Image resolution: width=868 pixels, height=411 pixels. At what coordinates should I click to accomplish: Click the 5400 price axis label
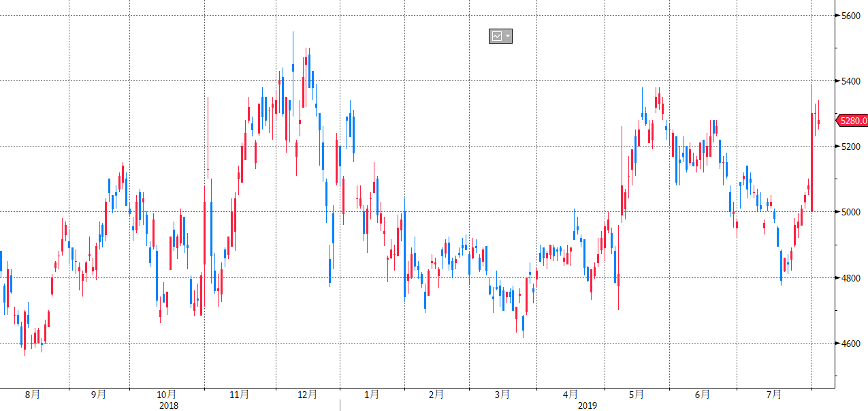(x=852, y=81)
